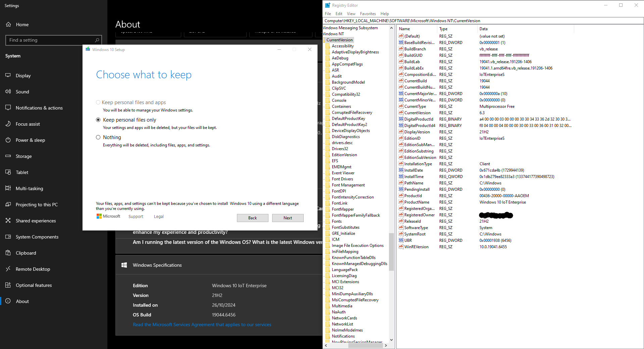Open the CurrentVersion key in registry tree
644x349 pixels.
pyautogui.click(x=339, y=40)
